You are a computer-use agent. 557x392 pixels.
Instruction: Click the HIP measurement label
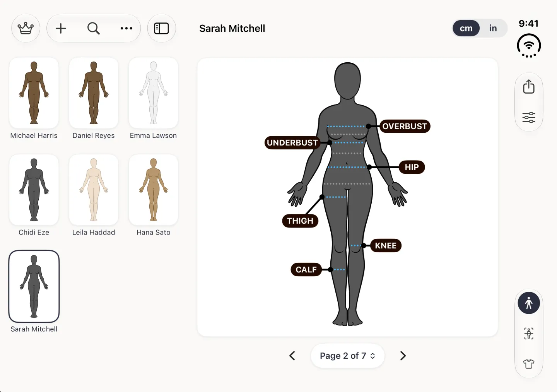(x=412, y=167)
